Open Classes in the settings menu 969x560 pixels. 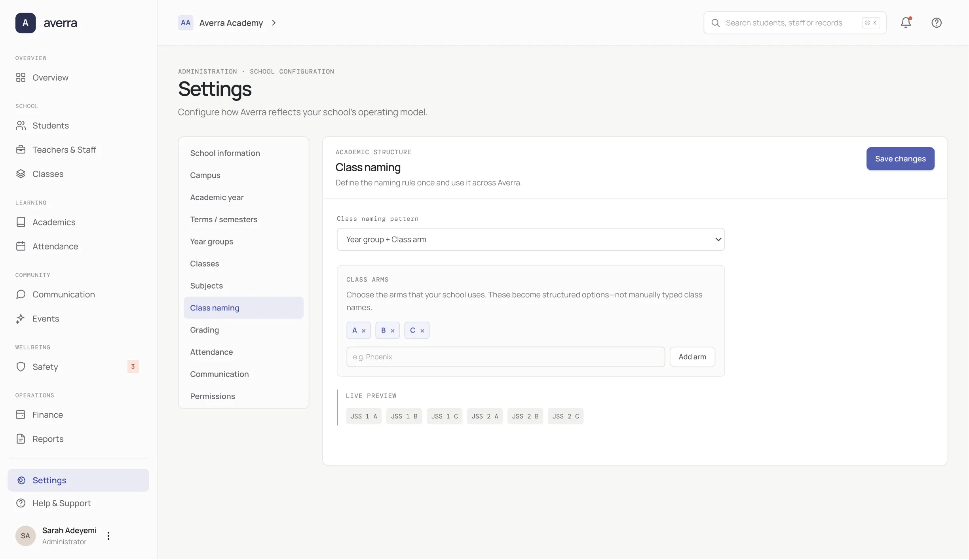[243, 264]
